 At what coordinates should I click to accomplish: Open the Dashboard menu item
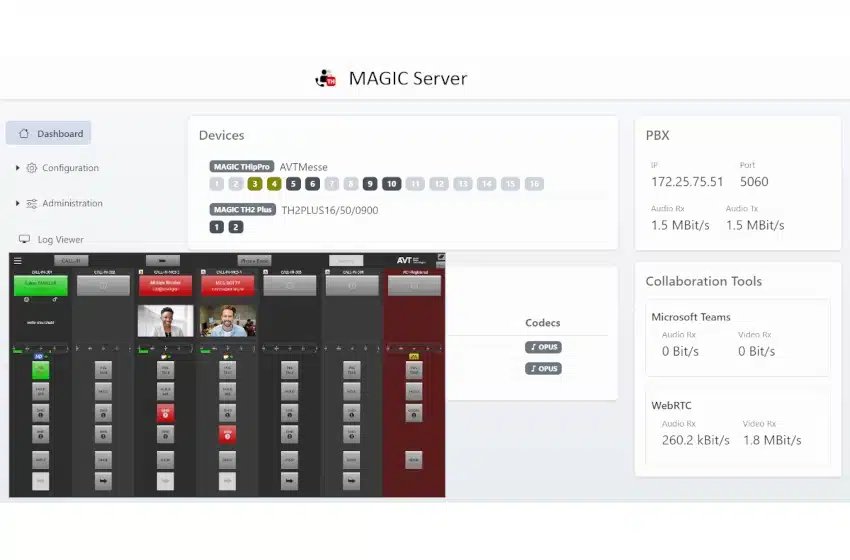[59, 133]
